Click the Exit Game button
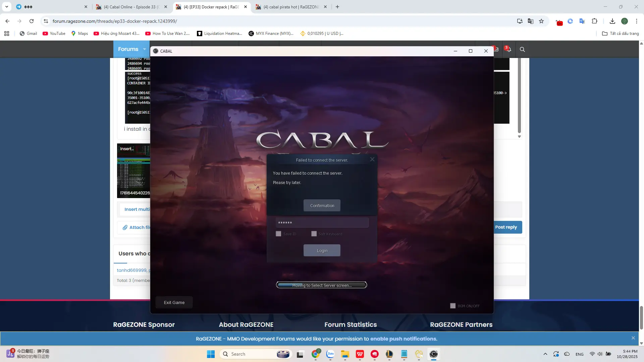This screenshot has width=644, height=362. point(174,302)
